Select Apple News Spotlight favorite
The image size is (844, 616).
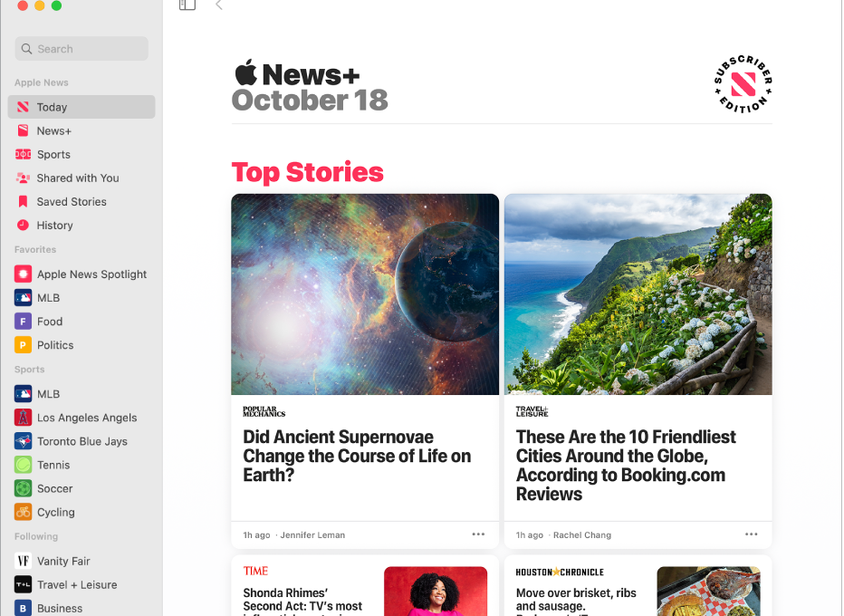tap(82, 274)
